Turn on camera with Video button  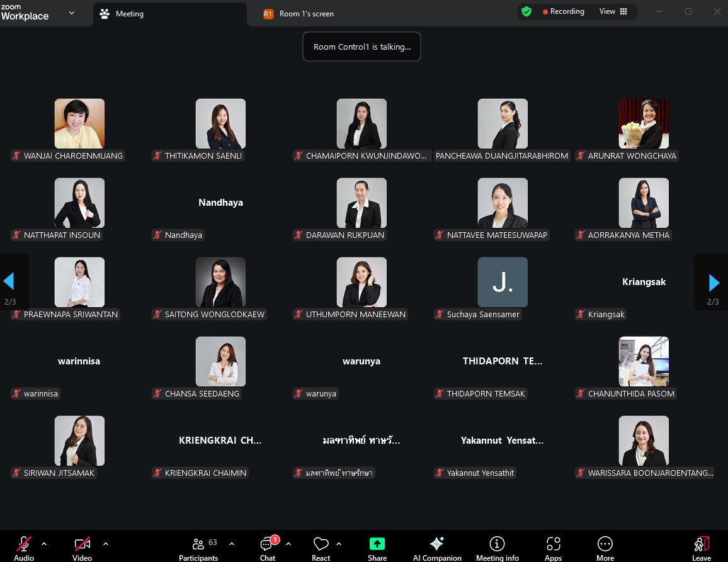[x=82, y=548]
